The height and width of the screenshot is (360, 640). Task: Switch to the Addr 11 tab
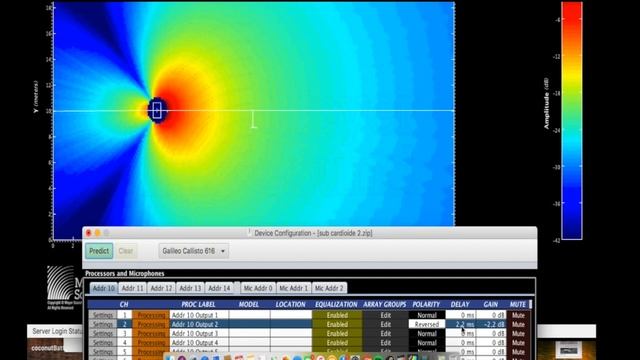pyautogui.click(x=133, y=288)
